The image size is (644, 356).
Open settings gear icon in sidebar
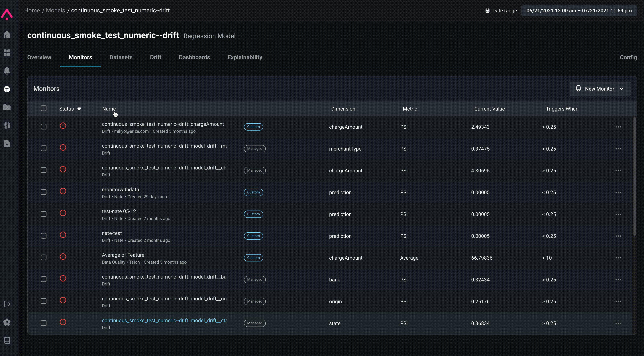[7, 322]
